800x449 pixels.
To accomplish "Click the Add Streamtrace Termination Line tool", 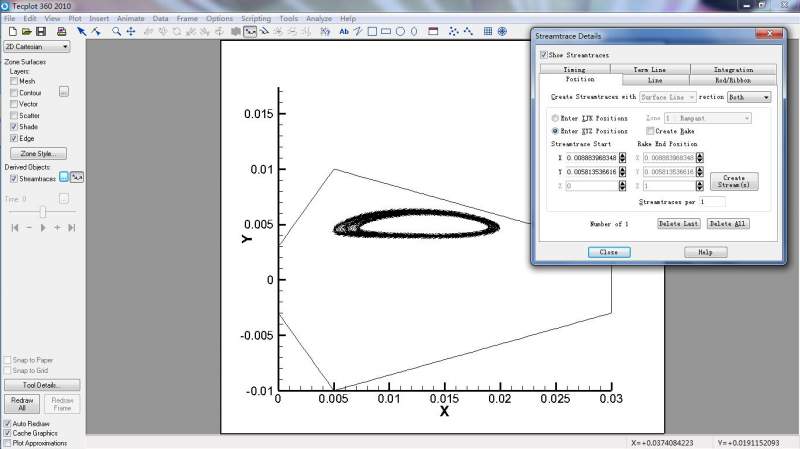I will click(264, 32).
